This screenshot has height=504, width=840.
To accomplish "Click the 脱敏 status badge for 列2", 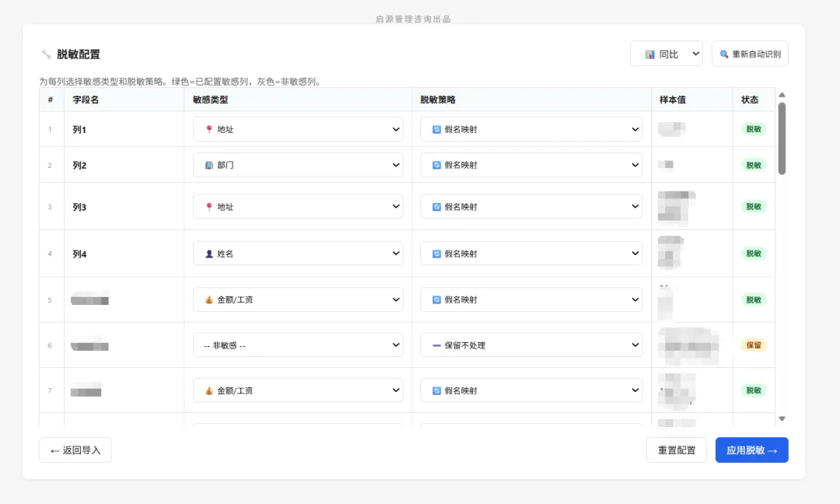I will pos(754,165).
